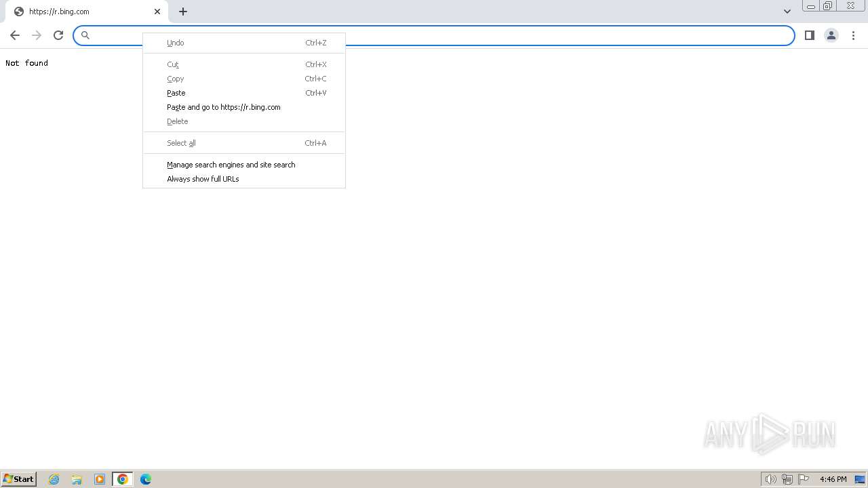Image resolution: width=868 pixels, height=488 pixels.
Task: Open the Windows Start button
Action: [x=18, y=479]
